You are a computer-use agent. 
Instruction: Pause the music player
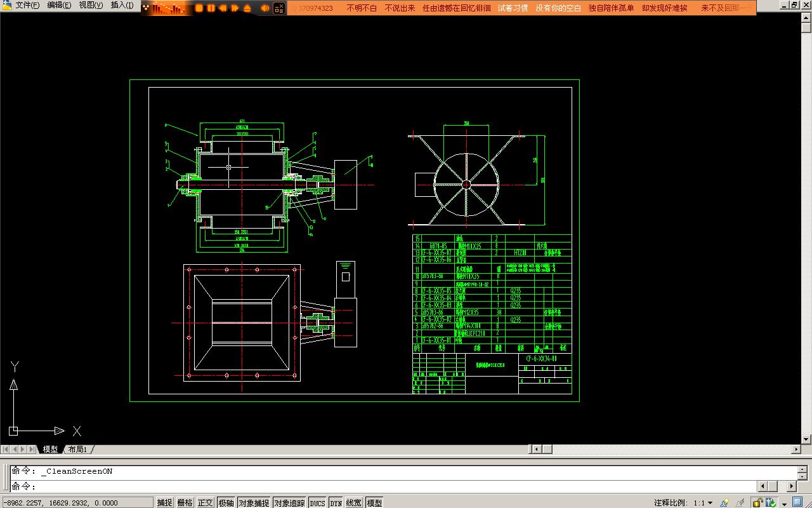coord(211,8)
